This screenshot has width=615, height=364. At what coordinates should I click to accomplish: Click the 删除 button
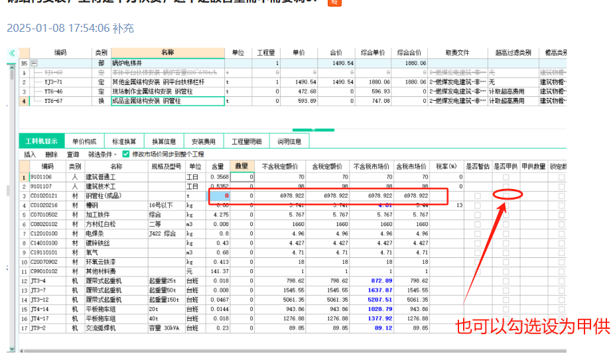click(x=51, y=154)
